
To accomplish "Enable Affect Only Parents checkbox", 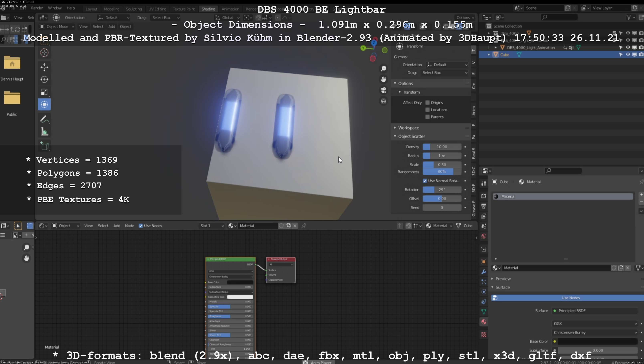I will pyautogui.click(x=427, y=117).
